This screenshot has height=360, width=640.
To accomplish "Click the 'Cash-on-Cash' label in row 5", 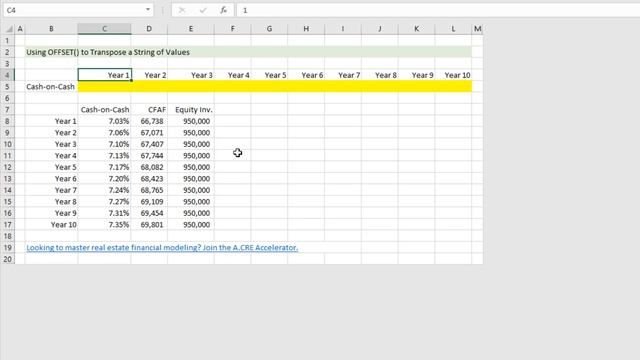I will (x=51, y=87).
